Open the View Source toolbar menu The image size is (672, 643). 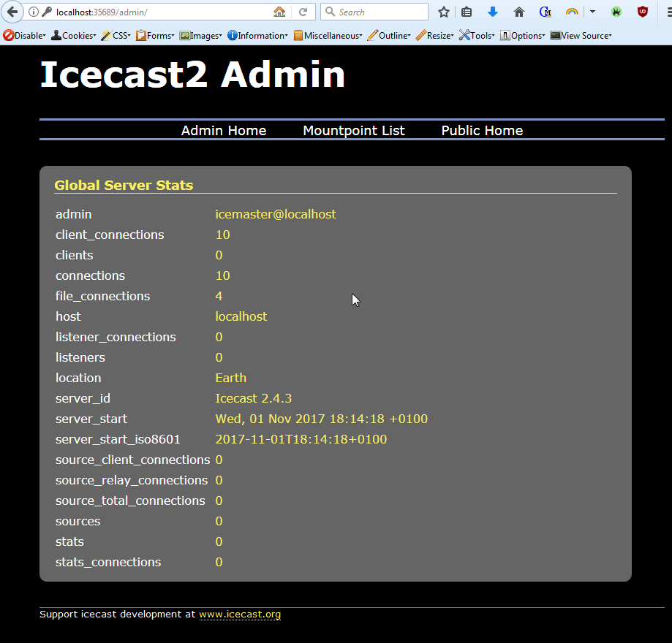click(x=581, y=36)
